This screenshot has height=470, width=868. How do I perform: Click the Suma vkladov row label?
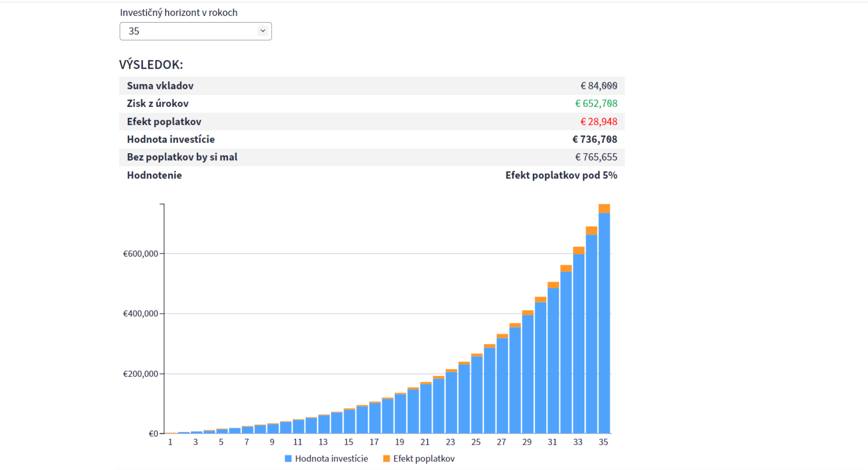pos(160,86)
